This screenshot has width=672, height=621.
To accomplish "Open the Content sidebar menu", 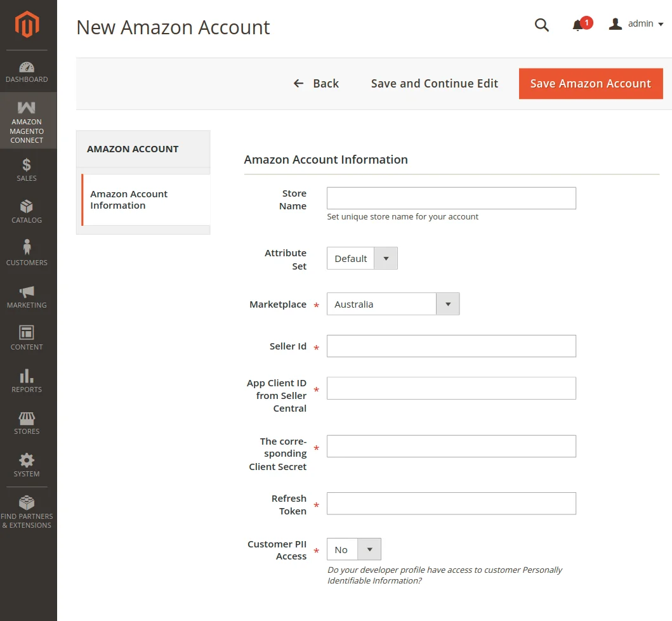I will (27, 338).
